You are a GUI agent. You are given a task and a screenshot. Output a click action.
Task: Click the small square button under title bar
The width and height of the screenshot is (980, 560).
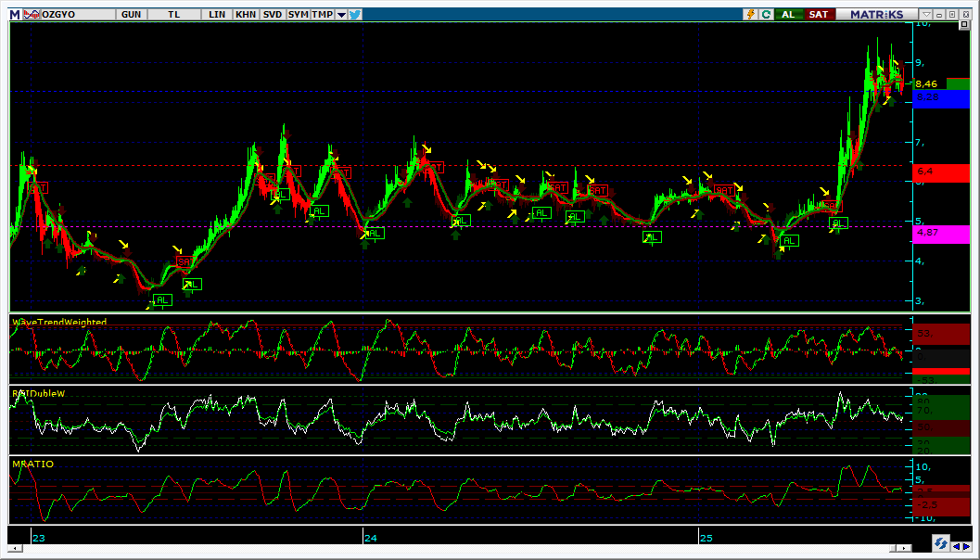[963, 25]
